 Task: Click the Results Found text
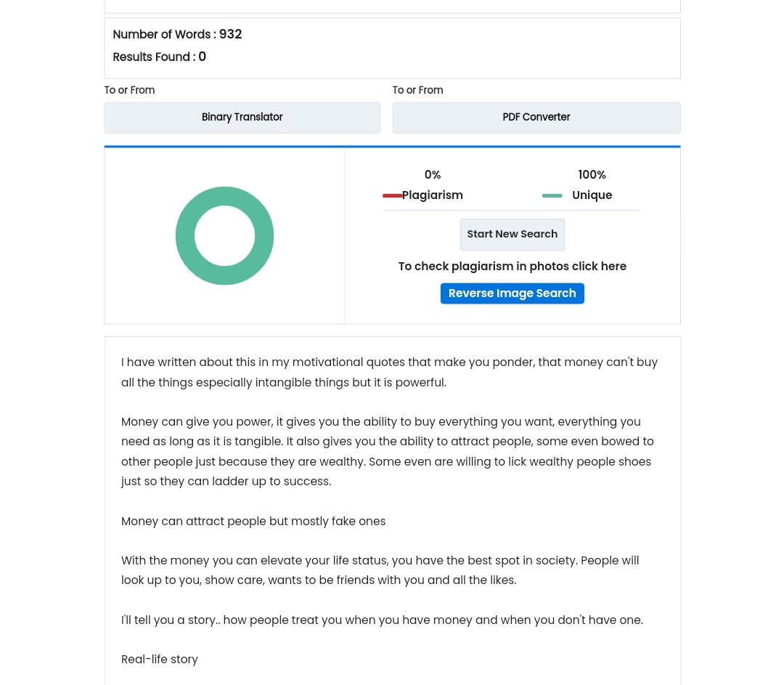tap(160, 57)
